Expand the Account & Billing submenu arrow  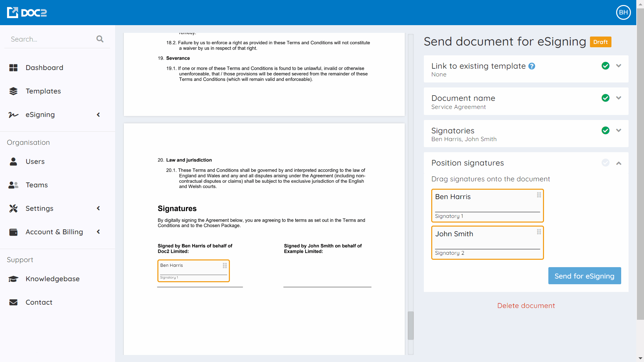pyautogui.click(x=98, y=232)
